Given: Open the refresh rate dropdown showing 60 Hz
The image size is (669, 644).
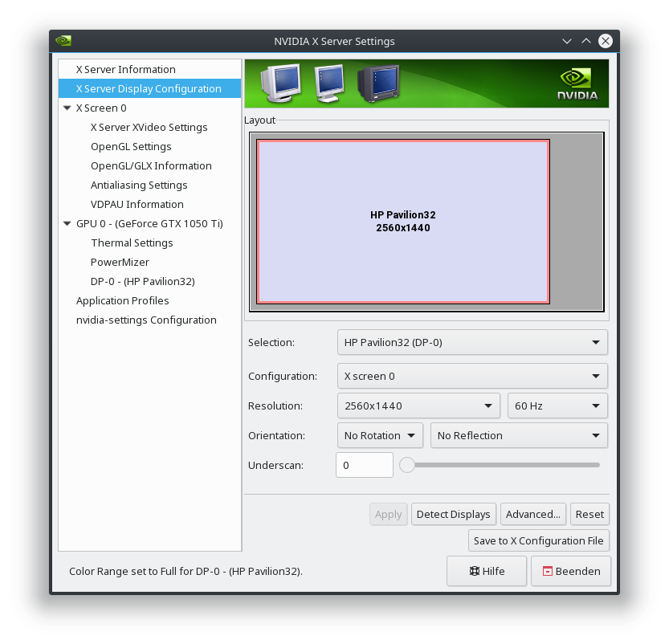Looking at the screenshot, I should (x=557, y=406).
